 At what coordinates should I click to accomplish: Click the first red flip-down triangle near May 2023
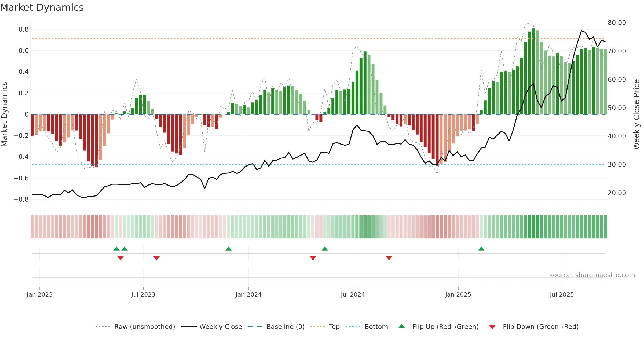click(120, 258)
